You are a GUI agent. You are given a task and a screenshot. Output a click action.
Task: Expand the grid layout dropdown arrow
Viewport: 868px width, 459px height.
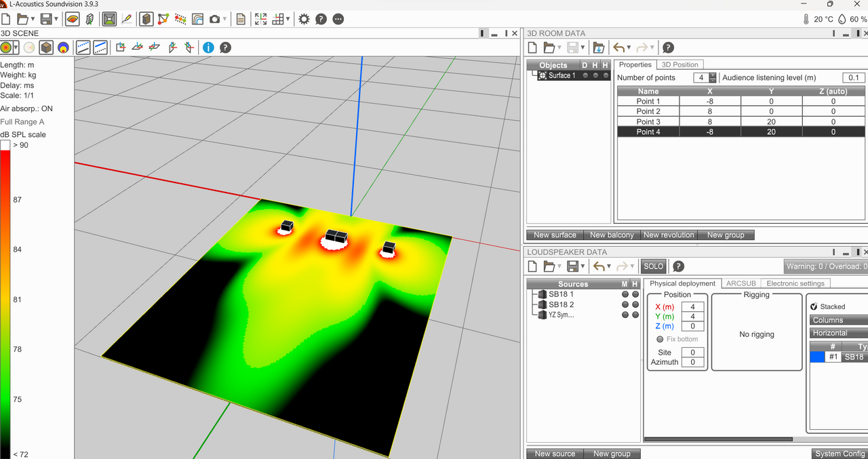tap(288, 20)
